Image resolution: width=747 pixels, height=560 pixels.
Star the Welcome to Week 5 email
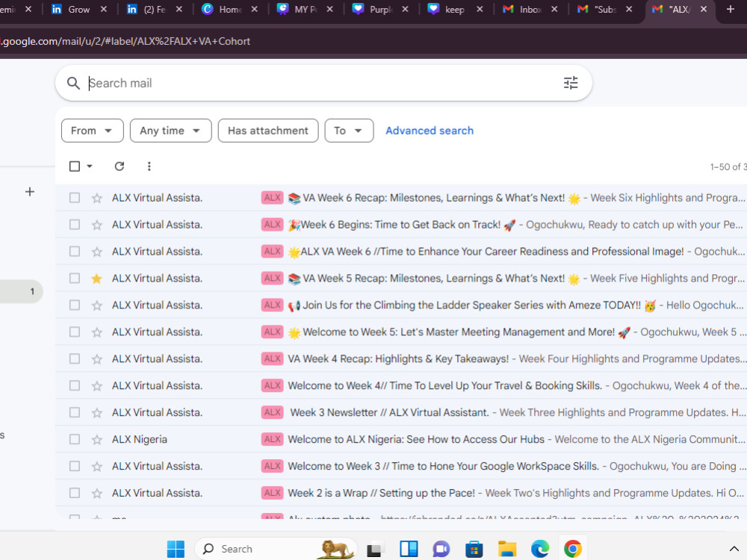(x=96, y=332)
